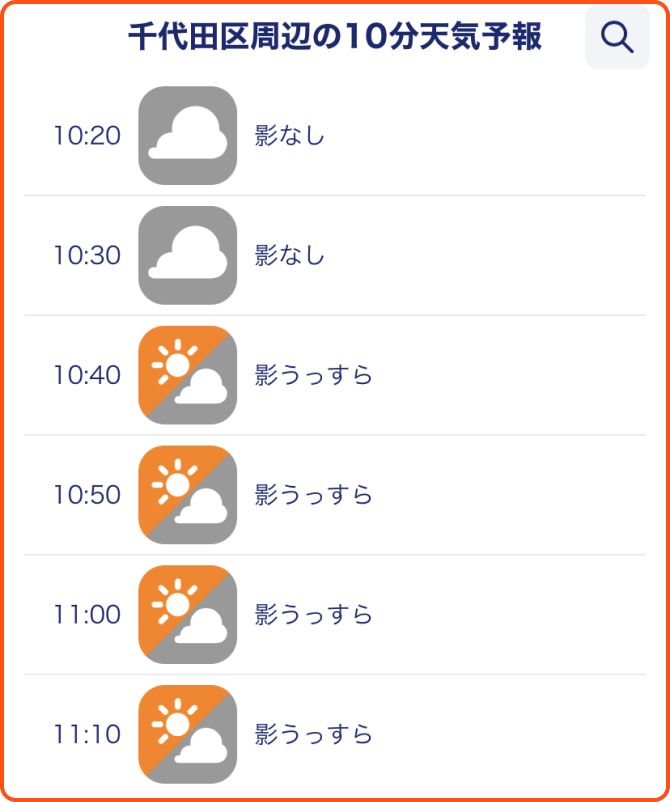Click the 10:20 time label
The height and width of the screenshot is (802, 670).
point(87,136)
